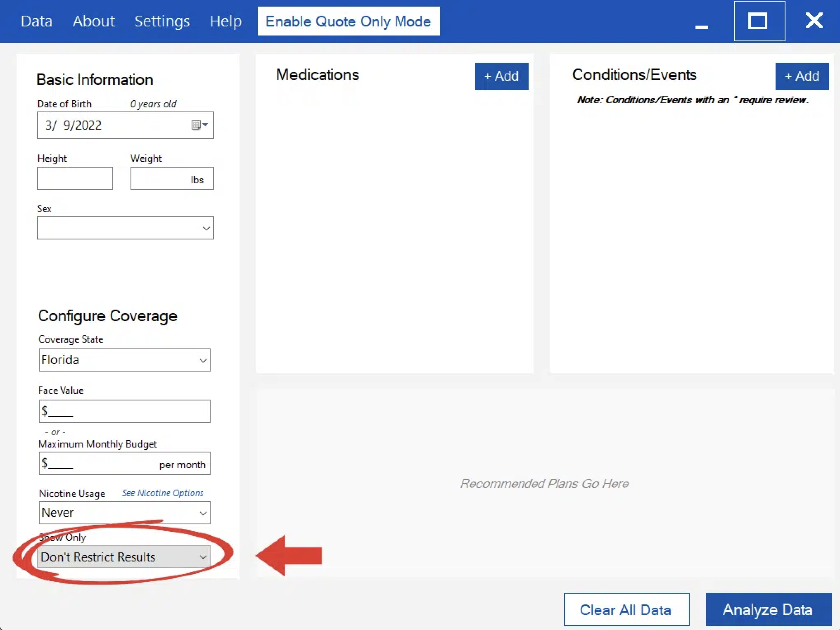This screenshot has height=630, width=840.
Task: Focus the Face Value dollar field
Action: pyautogui.click(x=124, y=411)
